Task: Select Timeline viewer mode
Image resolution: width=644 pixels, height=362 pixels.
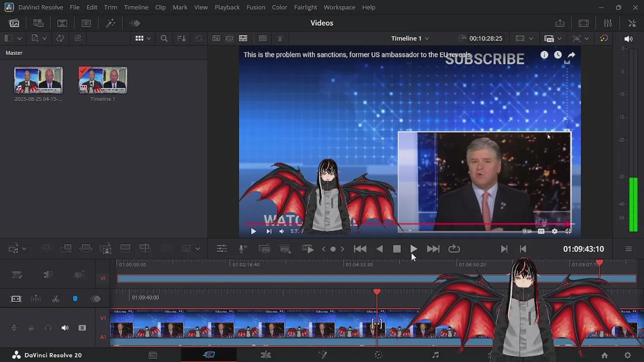Action: coord(243,38)
